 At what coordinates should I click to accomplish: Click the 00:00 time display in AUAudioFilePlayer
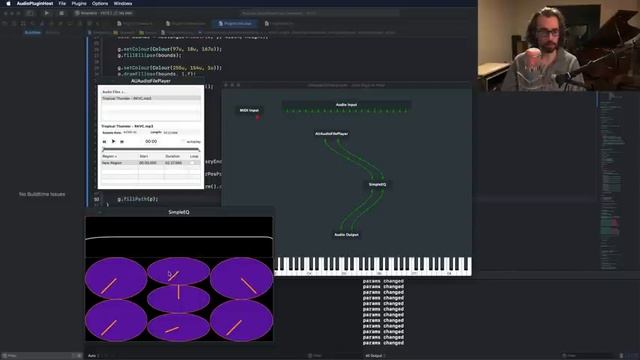tap(151, 141)
